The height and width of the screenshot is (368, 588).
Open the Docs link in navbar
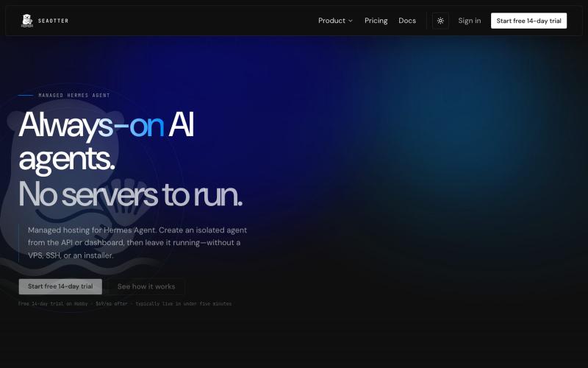click(x=407, y=21)
